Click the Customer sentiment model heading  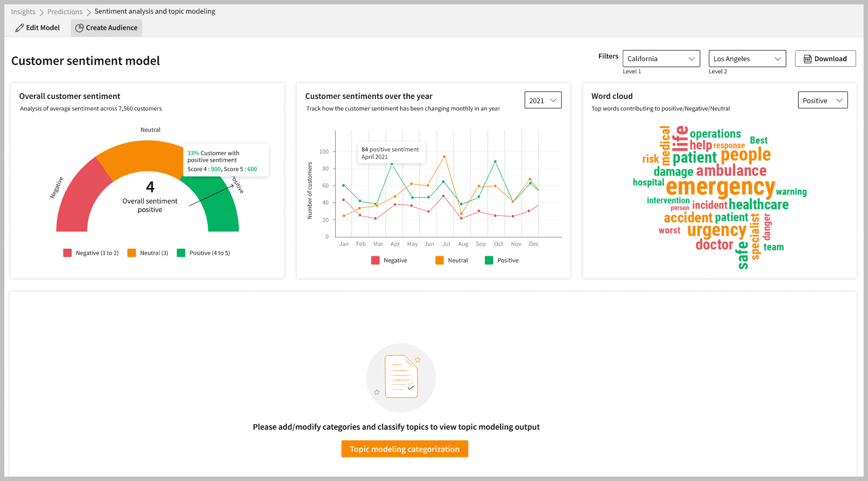86,61
